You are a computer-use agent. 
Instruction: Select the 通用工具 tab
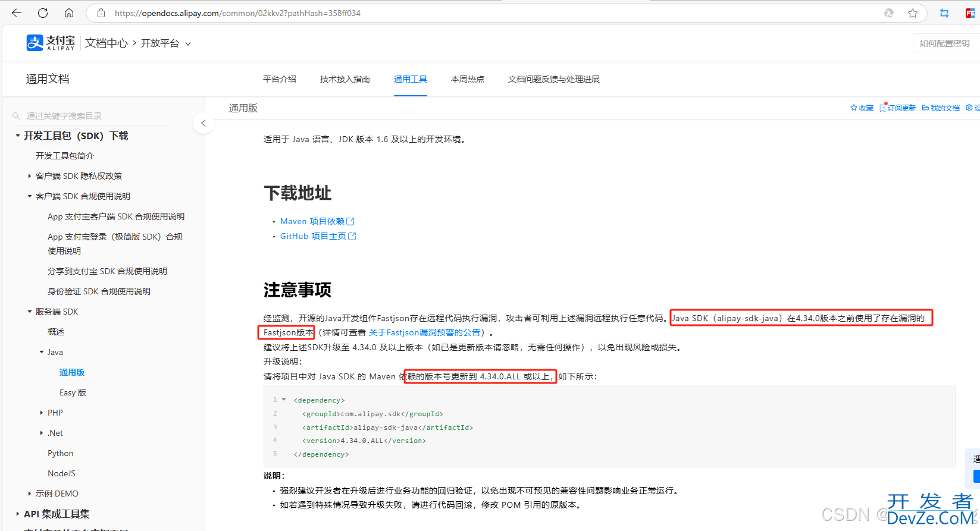click(411, 79)
